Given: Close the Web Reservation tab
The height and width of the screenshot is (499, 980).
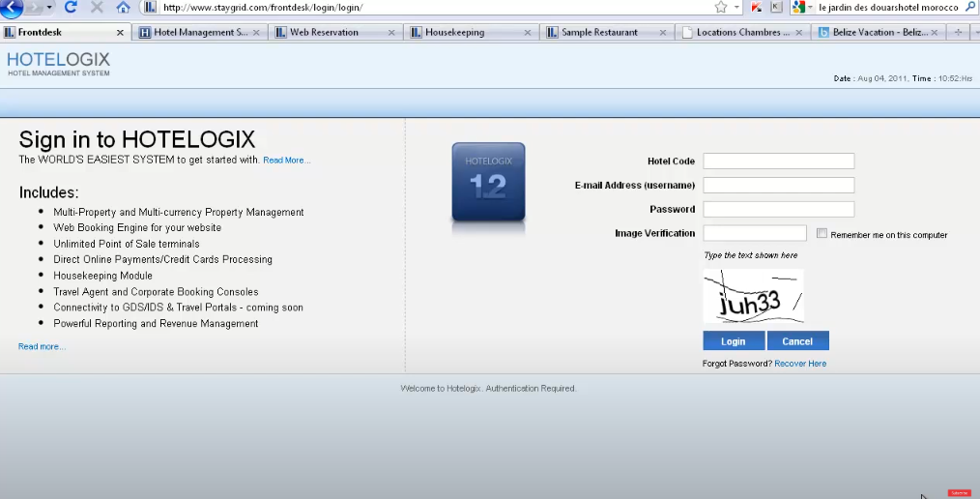Looking at the screenshot, I should tap(391, 33).
